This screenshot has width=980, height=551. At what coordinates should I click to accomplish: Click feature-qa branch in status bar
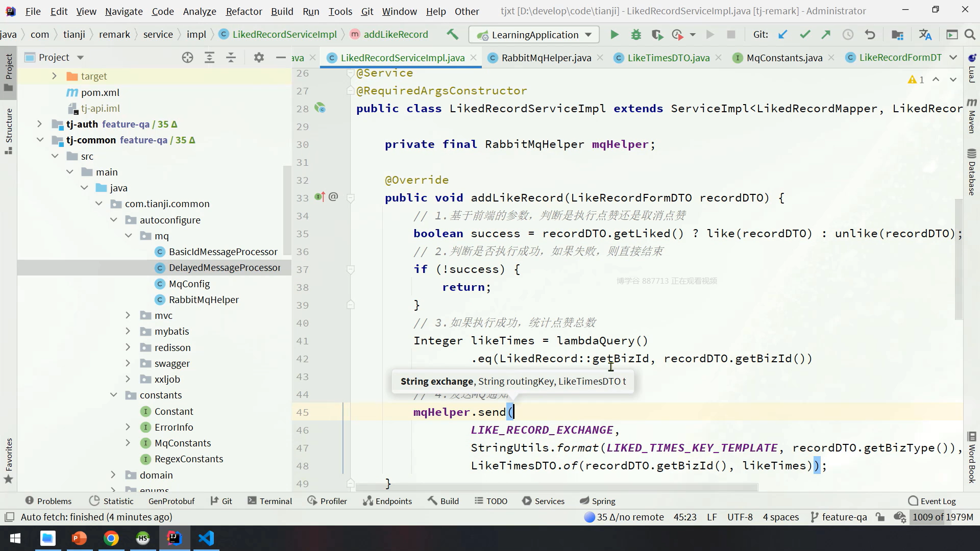point(839,517)
